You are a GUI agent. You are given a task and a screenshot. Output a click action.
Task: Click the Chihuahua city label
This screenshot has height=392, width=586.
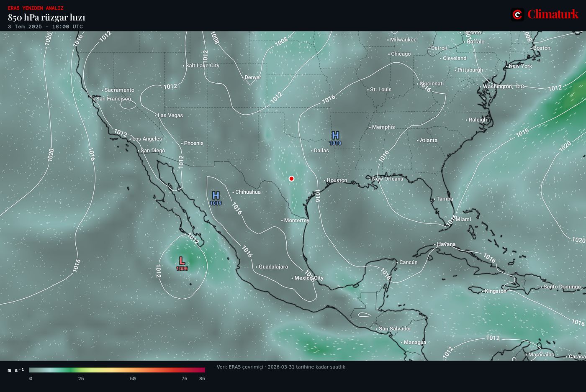pos(248,192)
